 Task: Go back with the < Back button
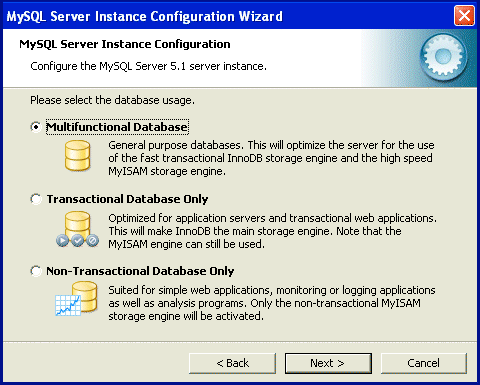pyautogui.click(x=232, y=363)
